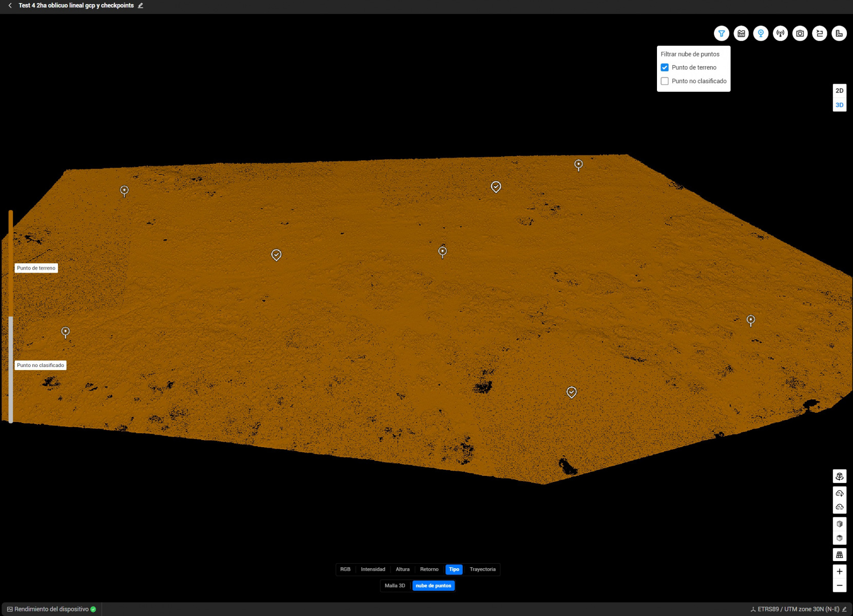
Task: Select the Trayectoria display tab
Action: (x=482, y=569)
